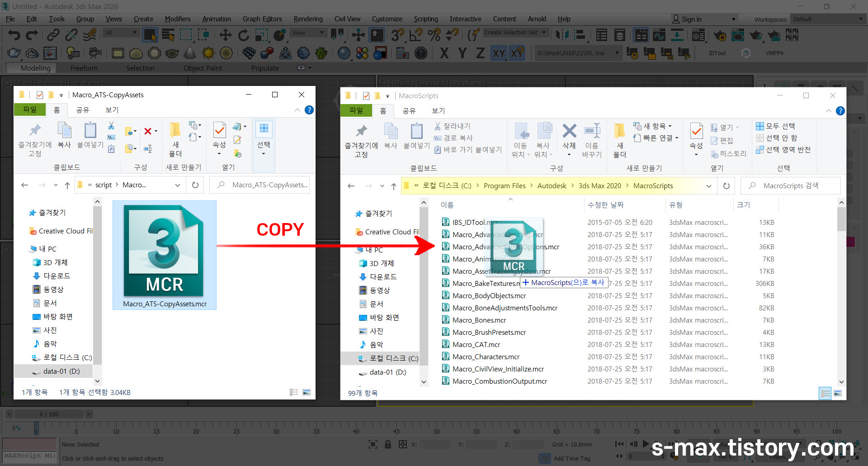Open the Customize menu

[387, 19]
